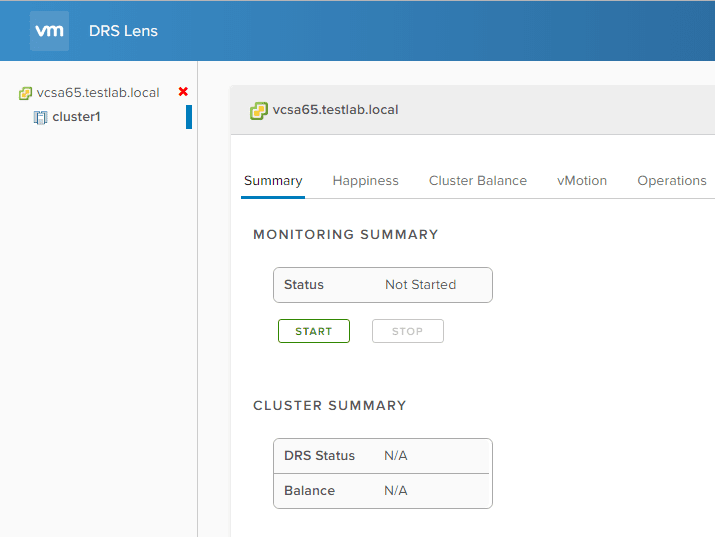
Task: Click the VMware "vm" logo icon
Action: point(49,31)
